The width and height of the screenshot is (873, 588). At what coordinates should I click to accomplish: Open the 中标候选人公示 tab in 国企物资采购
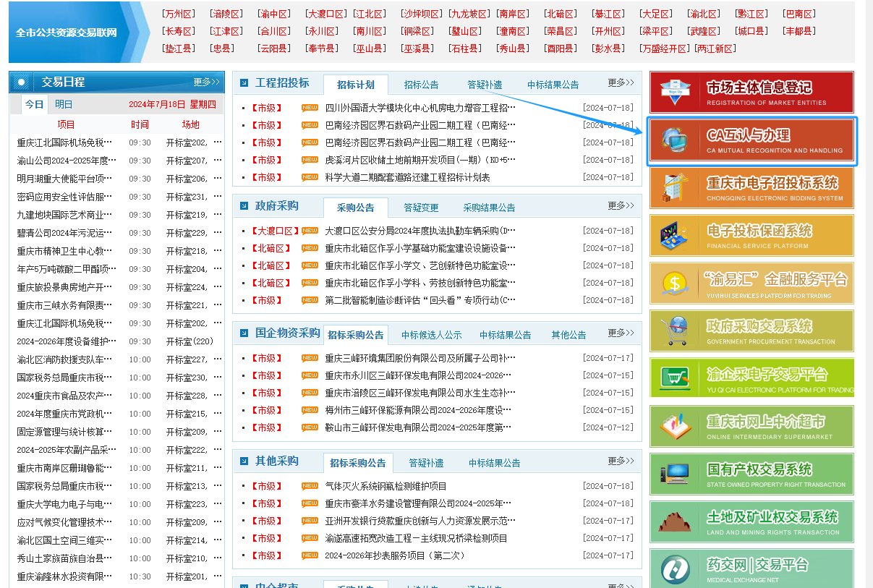[x=431, y=335]
